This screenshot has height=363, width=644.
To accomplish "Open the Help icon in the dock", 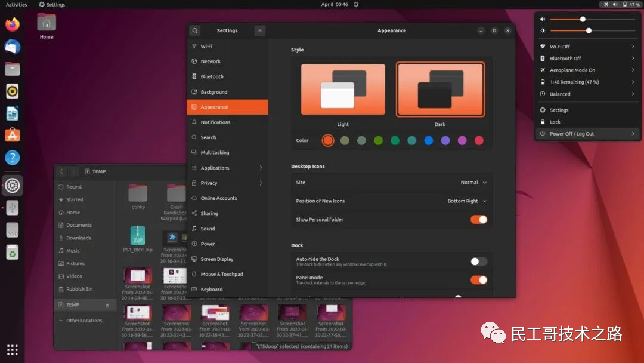I will [13, 158].
